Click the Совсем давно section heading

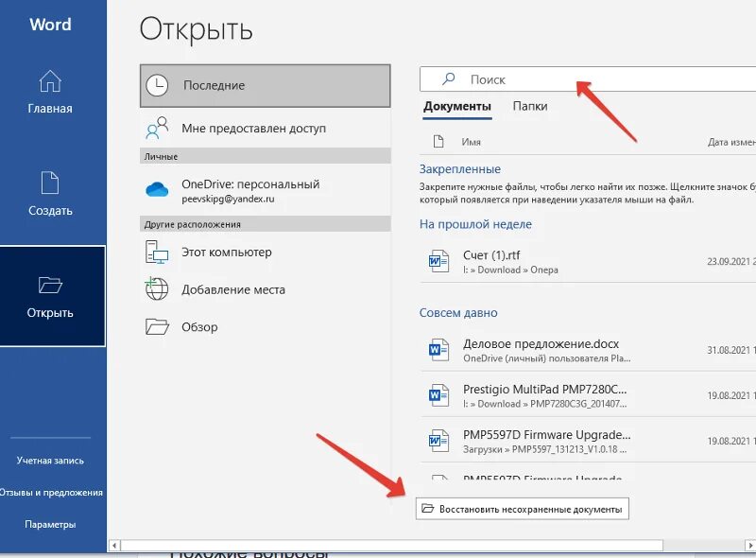458,313
